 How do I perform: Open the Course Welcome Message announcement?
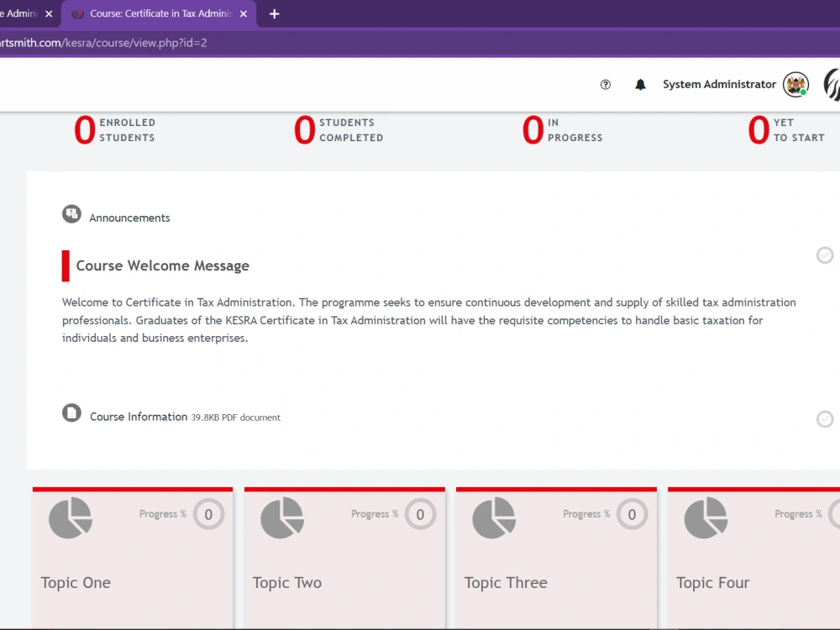(162, 265)
